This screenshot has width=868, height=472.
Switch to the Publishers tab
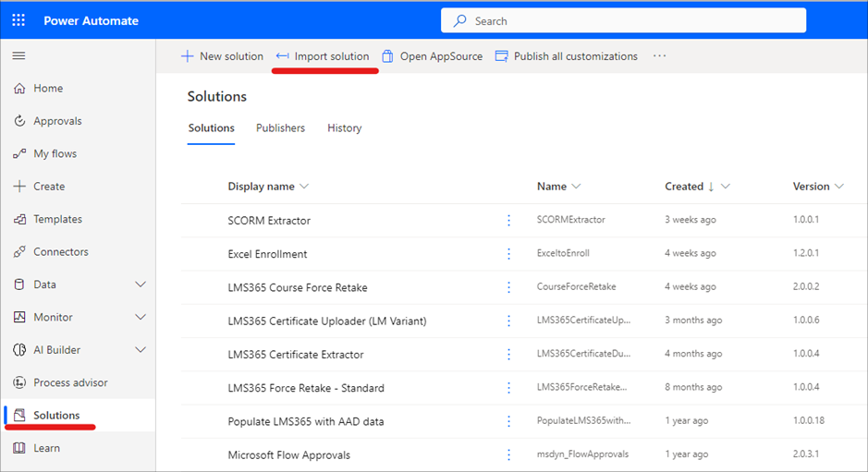[x=280, y=128]
